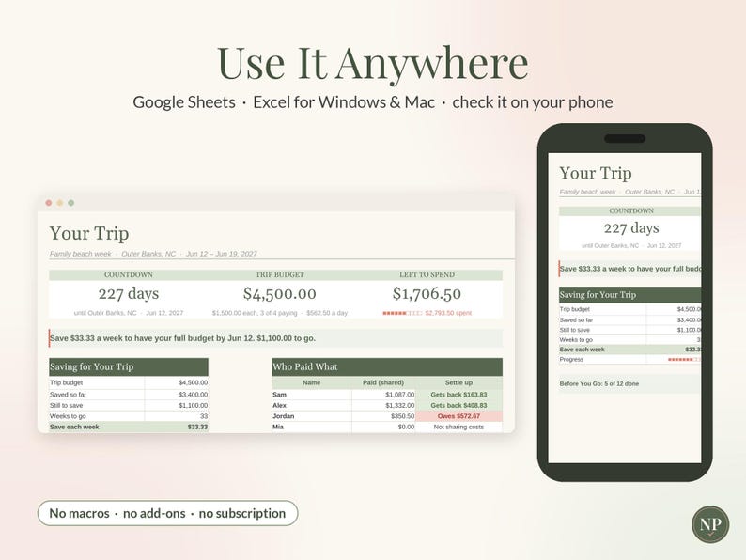Select the 'Sam' name cell

[312, 395]
